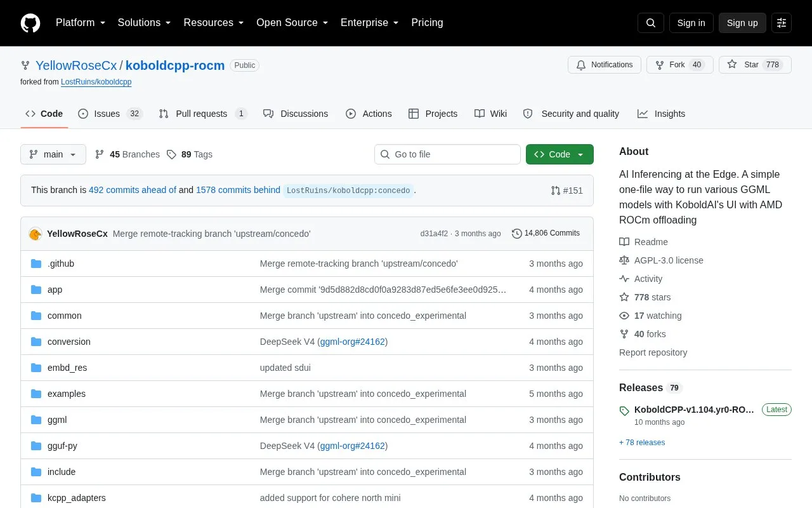Open the command palette icon in header

(782, 23)
